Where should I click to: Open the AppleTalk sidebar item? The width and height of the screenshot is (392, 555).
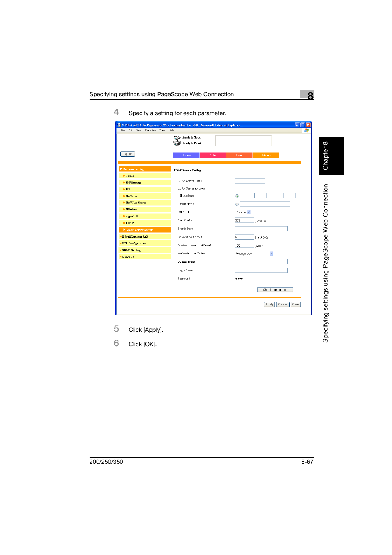[x=145, y=216]
